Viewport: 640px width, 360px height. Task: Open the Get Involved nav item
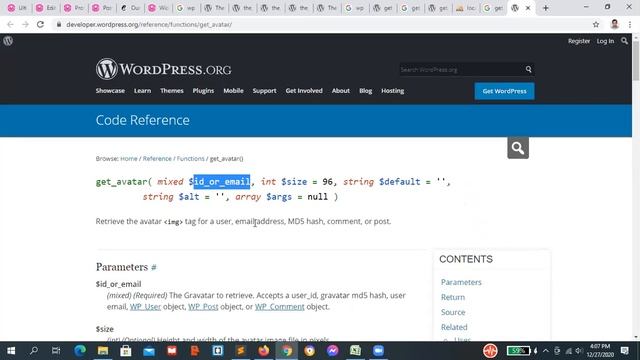point(304,91)
